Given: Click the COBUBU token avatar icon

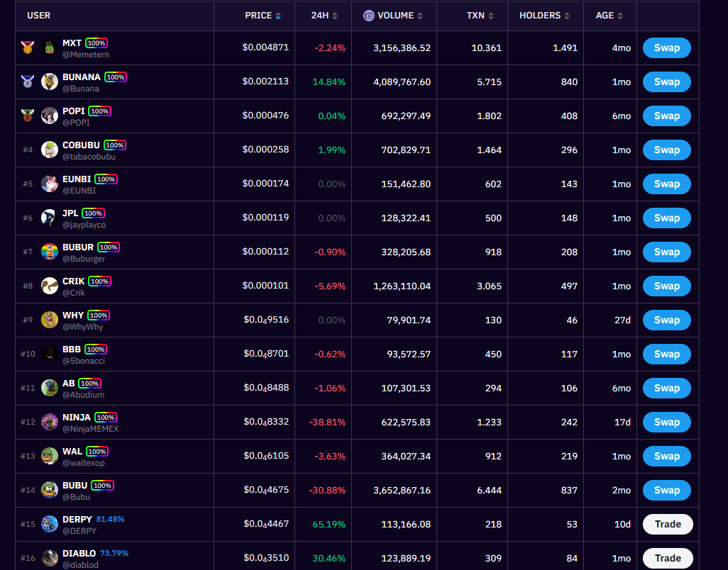Looking at the screenshot, I should click(x=50, y=150).
